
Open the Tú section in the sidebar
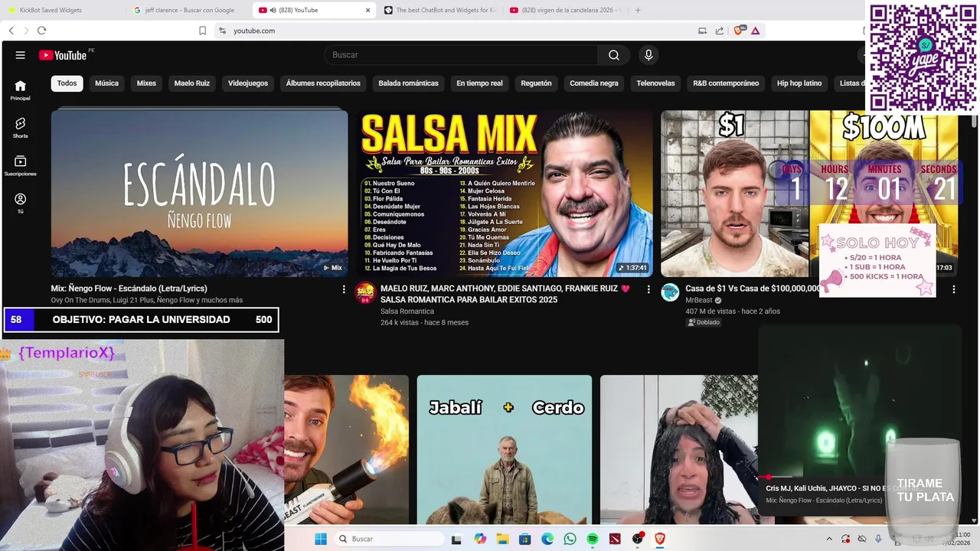point(21,204)
